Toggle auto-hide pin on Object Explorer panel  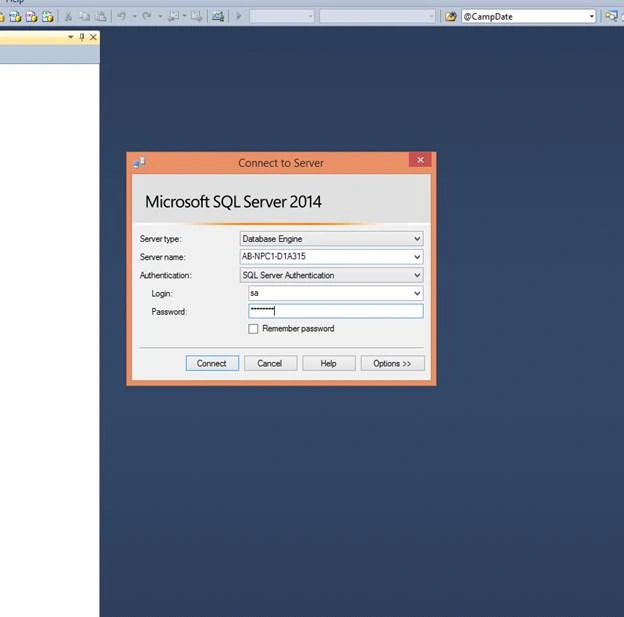82,37
